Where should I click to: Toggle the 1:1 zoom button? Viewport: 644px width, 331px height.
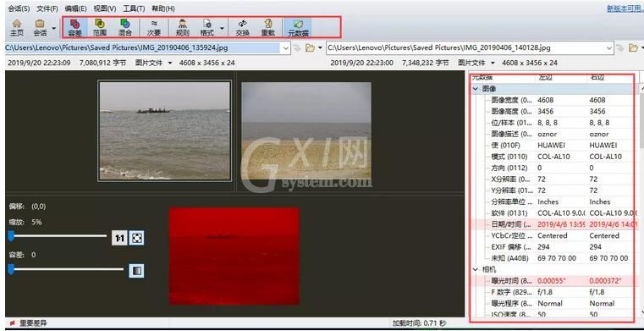click(119, 238)
